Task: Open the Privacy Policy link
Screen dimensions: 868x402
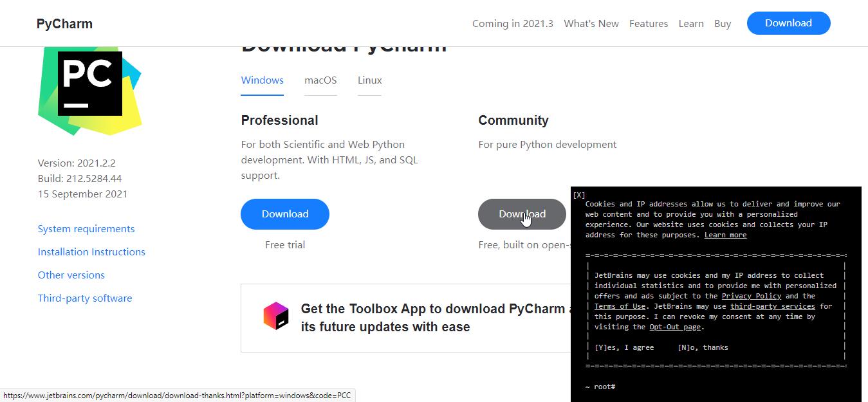Action: [751, 296]
